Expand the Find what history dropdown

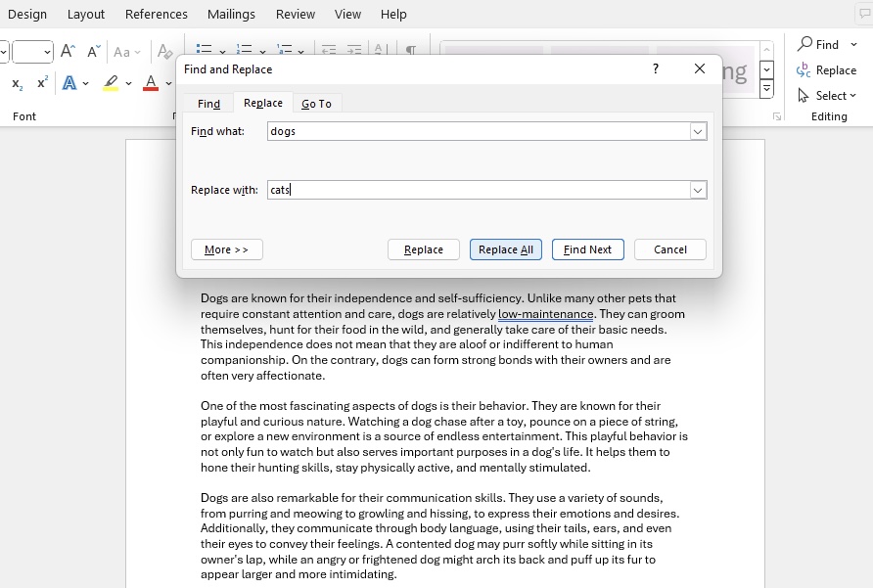(x=698, y=131)
